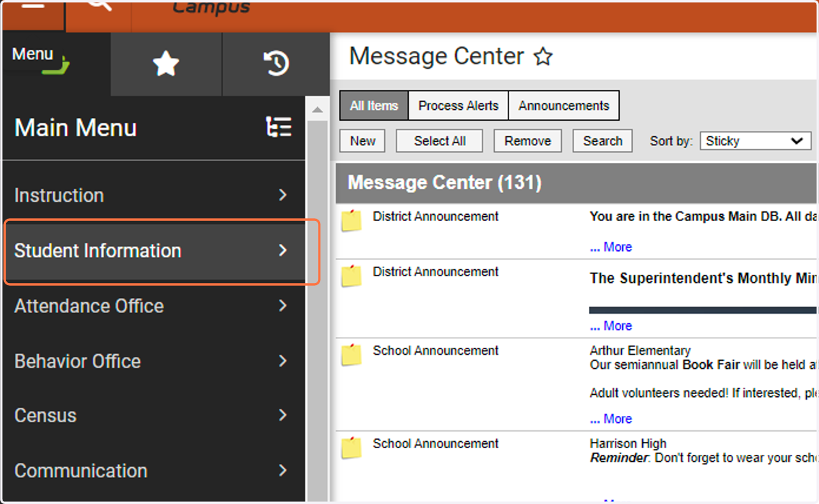Open Attendance Office in Main Menu
The height and width of the screenshot is (504, 819).
point(154,306)
